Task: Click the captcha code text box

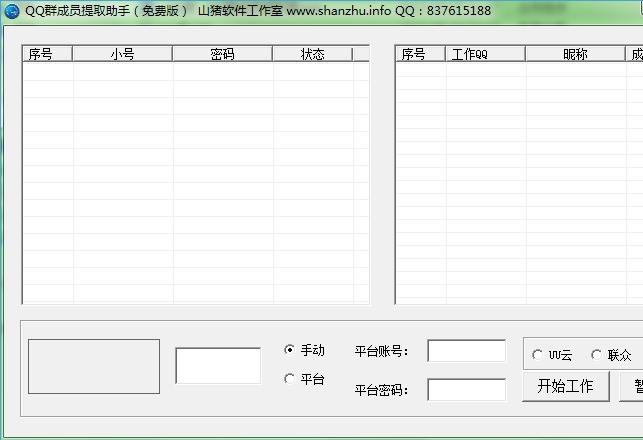Action: [x=218, y=365]
